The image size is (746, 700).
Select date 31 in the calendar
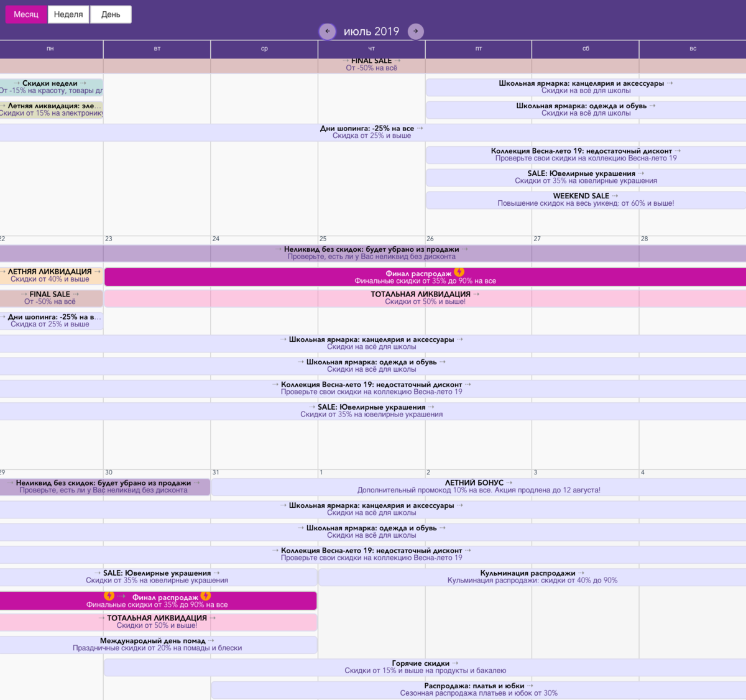coord(216,472)
